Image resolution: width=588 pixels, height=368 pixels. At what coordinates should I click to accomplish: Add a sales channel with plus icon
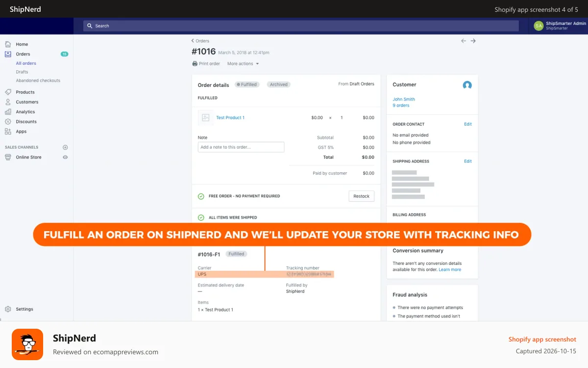click(65, 147)
